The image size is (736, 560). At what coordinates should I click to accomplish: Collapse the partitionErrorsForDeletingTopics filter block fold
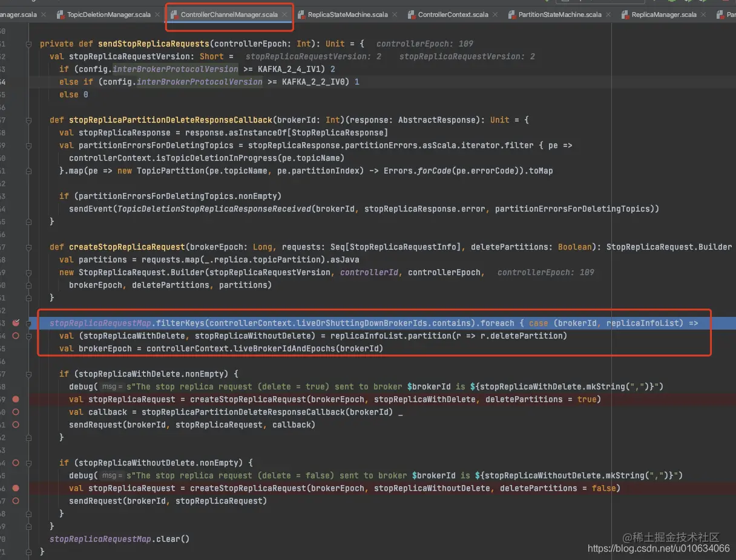28,145
